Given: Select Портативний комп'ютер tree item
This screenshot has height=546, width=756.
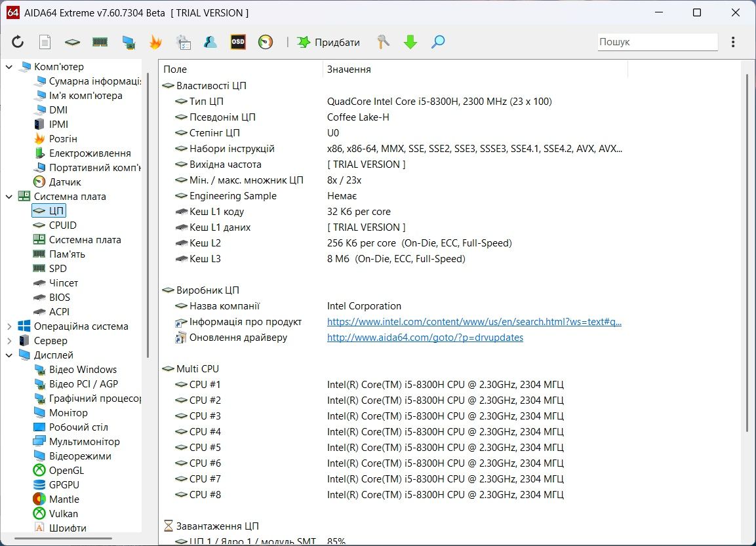Looking at the screenshot, I should 88,168.
